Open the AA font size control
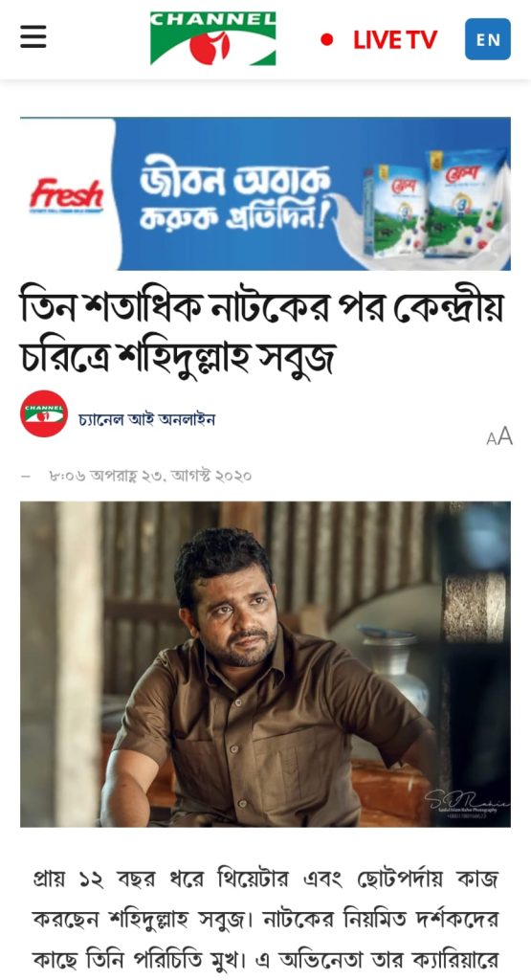 499,436
